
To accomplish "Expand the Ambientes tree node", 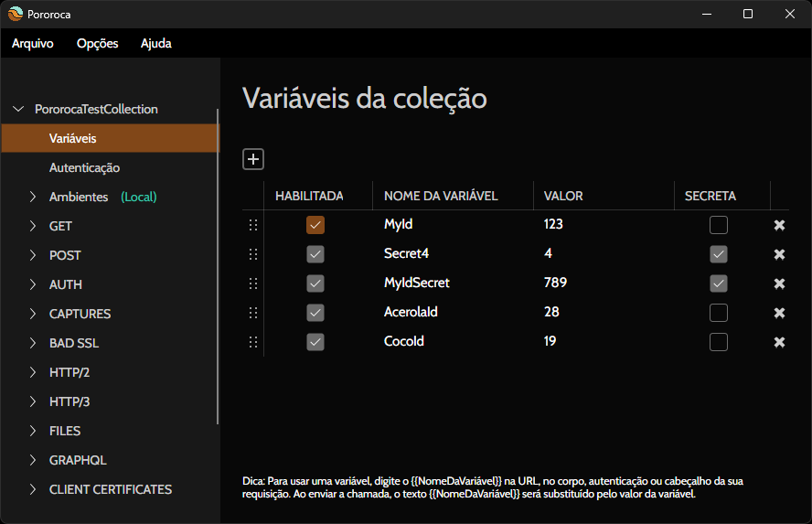I will point(33,197).
